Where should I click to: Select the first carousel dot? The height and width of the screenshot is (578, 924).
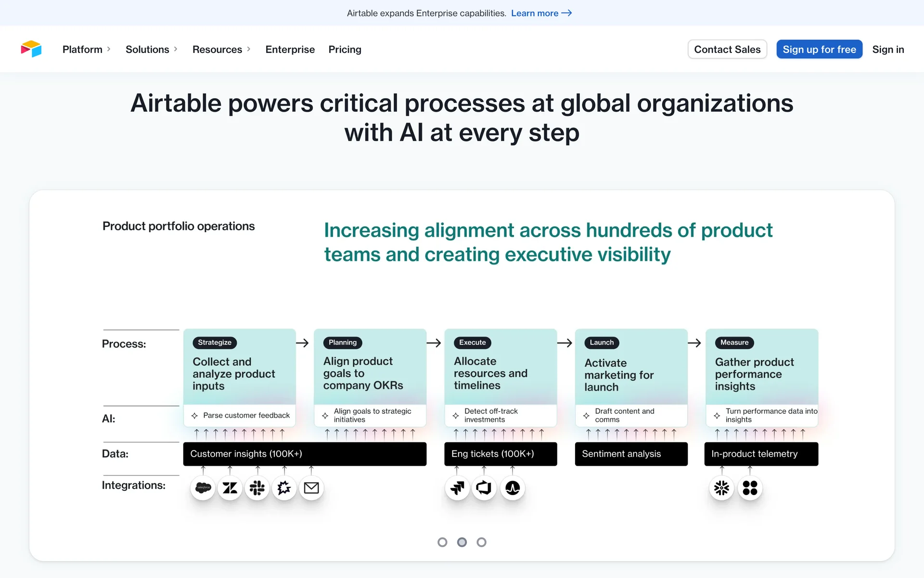point(442,542)
